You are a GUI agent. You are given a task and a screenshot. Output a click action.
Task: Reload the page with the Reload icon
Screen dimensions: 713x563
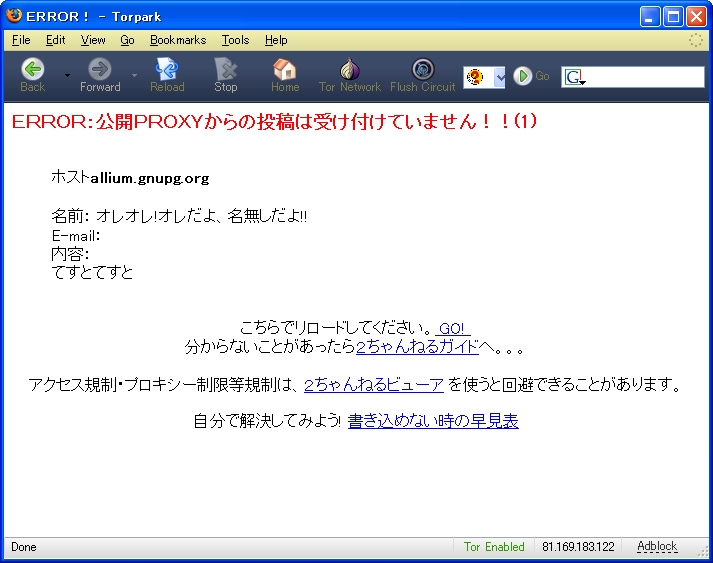click(167, 69)
